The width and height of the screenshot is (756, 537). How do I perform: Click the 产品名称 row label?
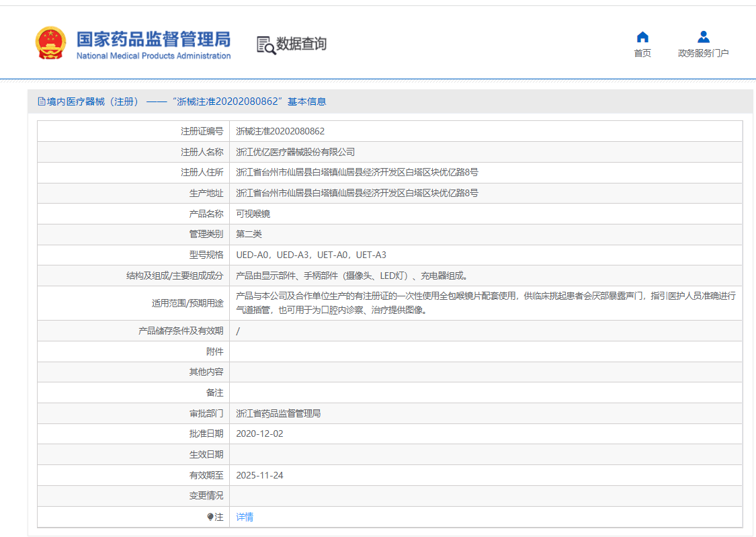coord(206,214)
